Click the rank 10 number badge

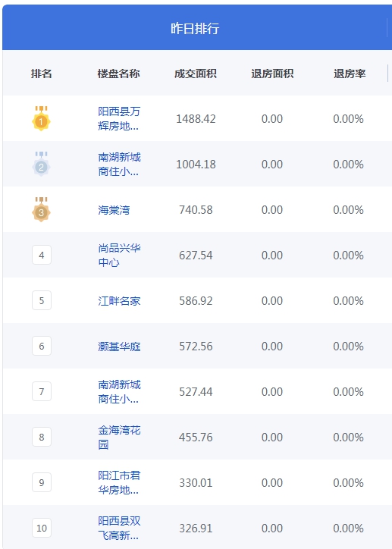click(42, 528)
